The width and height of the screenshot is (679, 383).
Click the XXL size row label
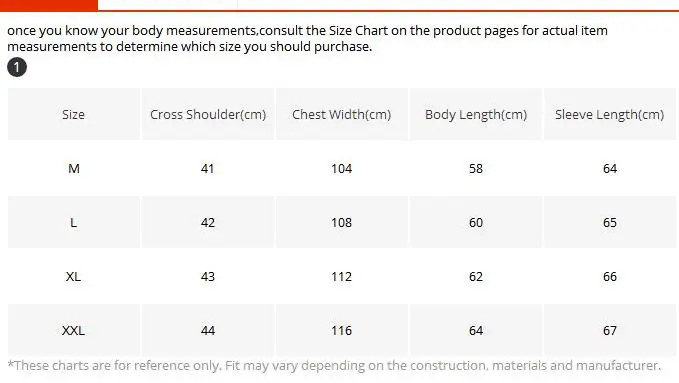click(x=74, y=331)
